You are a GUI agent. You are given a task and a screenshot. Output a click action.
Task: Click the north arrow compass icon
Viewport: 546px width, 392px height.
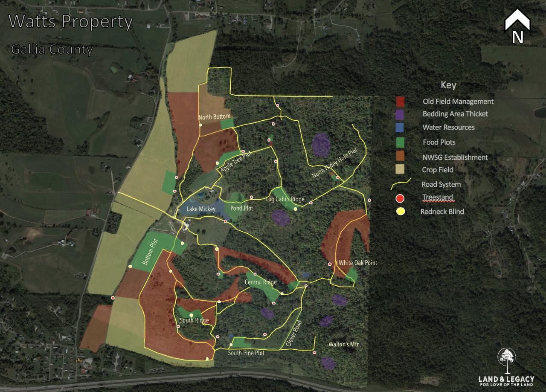pos(517,26)
